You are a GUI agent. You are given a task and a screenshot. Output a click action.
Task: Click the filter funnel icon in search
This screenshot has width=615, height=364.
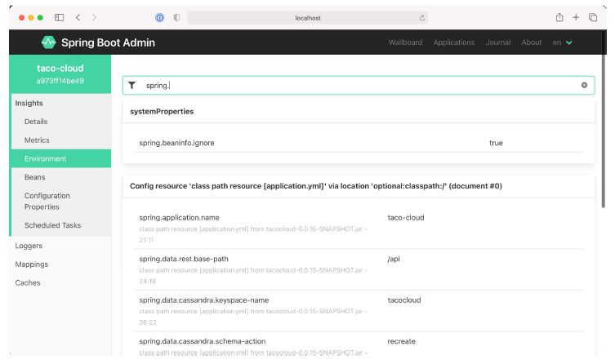131,85
